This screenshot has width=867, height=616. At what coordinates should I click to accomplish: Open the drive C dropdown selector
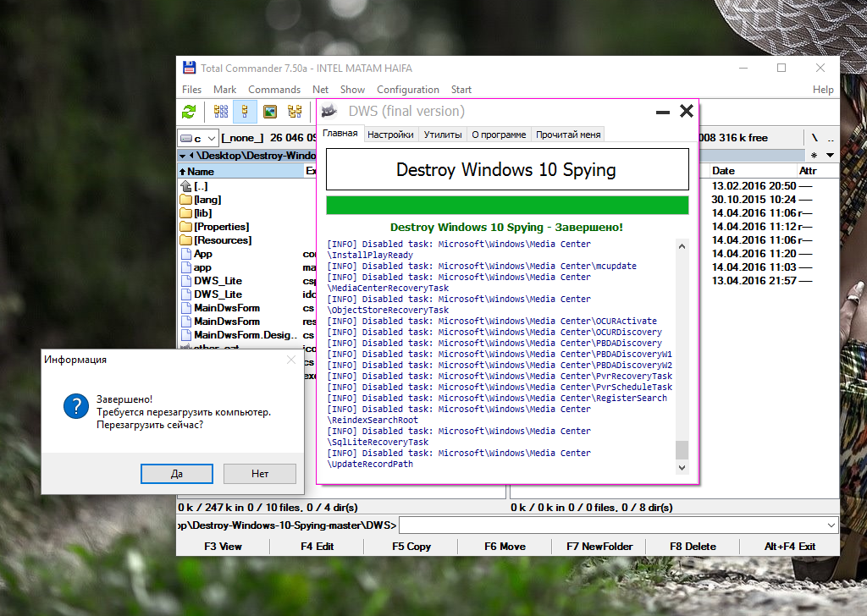196,138
